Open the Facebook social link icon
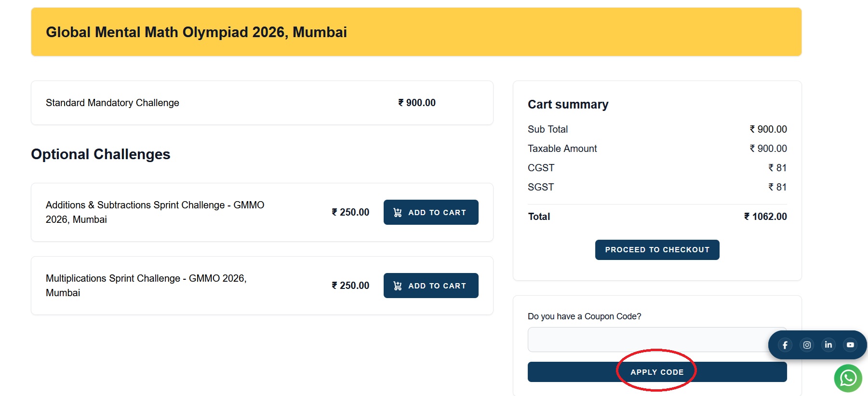This screenshot has height=396, width=868. (785, 345)
